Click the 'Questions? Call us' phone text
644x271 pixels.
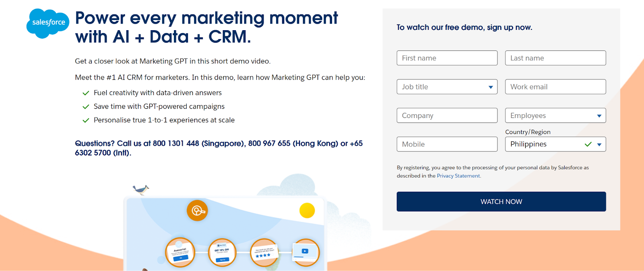(x=219, y=148)
